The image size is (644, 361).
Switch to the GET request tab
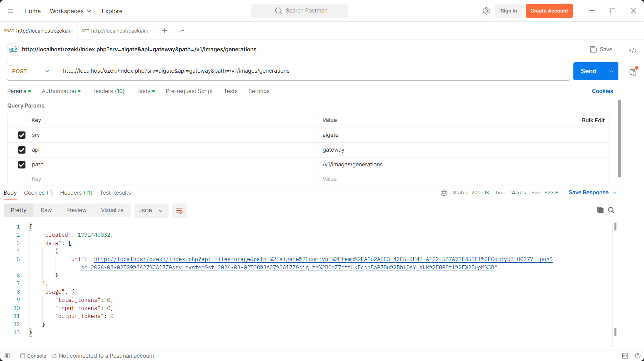116,31
